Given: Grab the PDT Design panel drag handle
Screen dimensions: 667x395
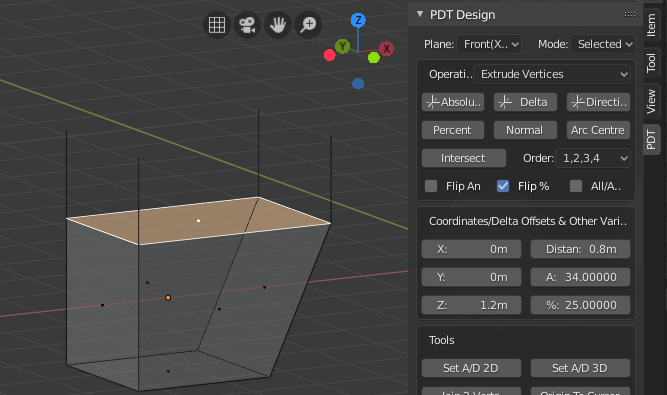Looking at the screenshot, I should (630, 14).
